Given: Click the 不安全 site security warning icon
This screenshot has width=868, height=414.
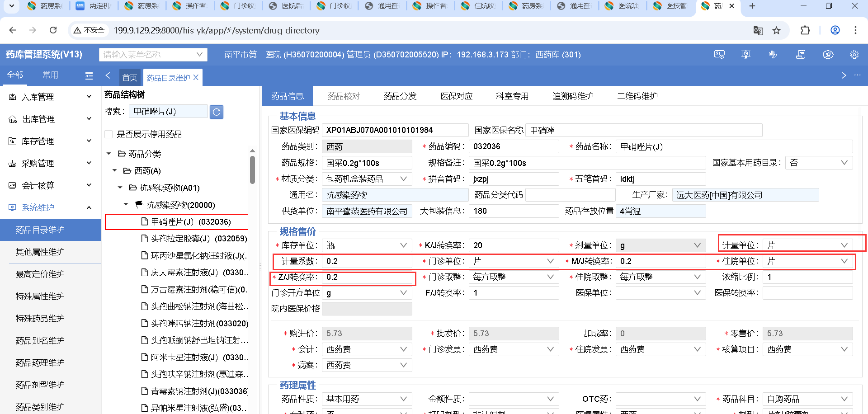Looking at the screenshot, I should click(x=78, y=30).
